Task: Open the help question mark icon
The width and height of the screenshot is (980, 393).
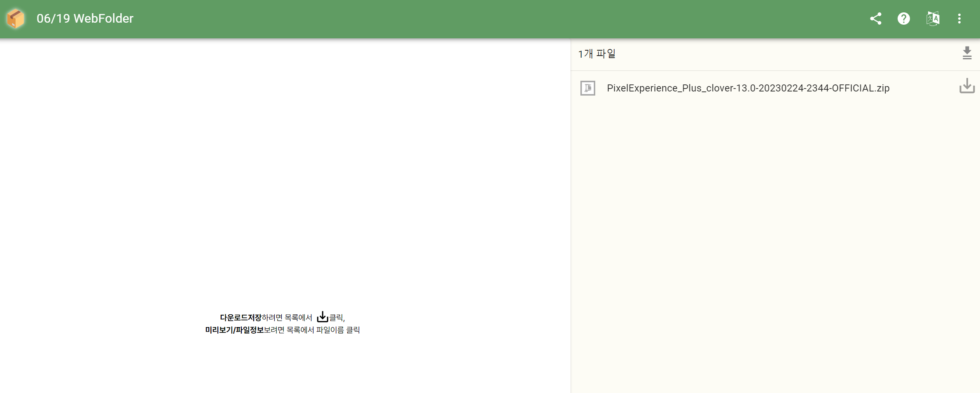Action: [904, 19]
